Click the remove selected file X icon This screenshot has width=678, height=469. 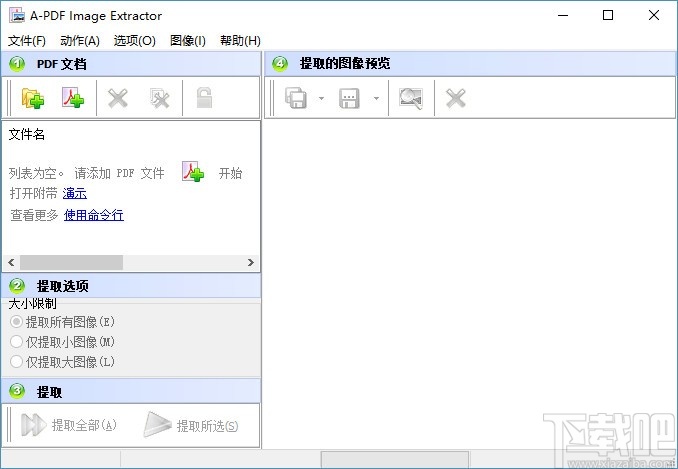point(118,98)
